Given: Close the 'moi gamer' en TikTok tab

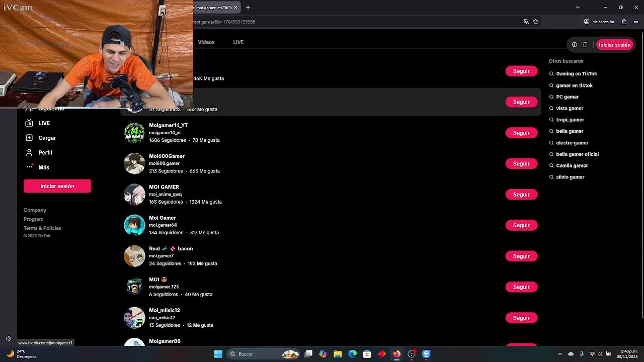Looking at the screenshot, I should tap(235, 8).
